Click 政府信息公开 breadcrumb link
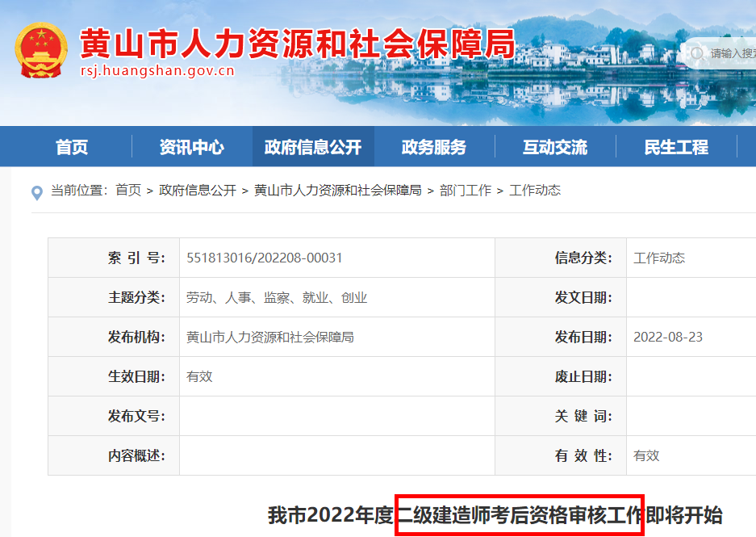756x537 pixels. click(x=198, y=191)
